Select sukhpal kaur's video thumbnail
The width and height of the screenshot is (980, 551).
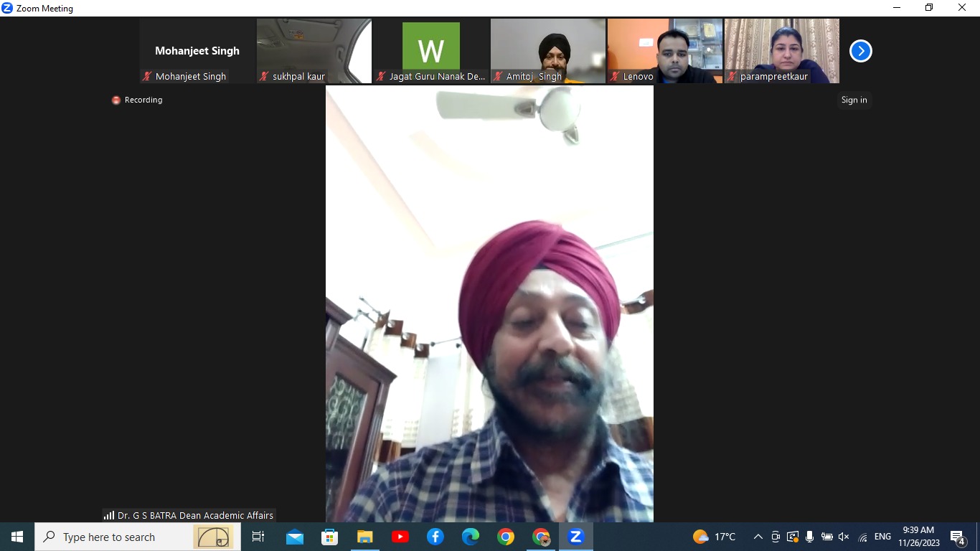(314, 51)
